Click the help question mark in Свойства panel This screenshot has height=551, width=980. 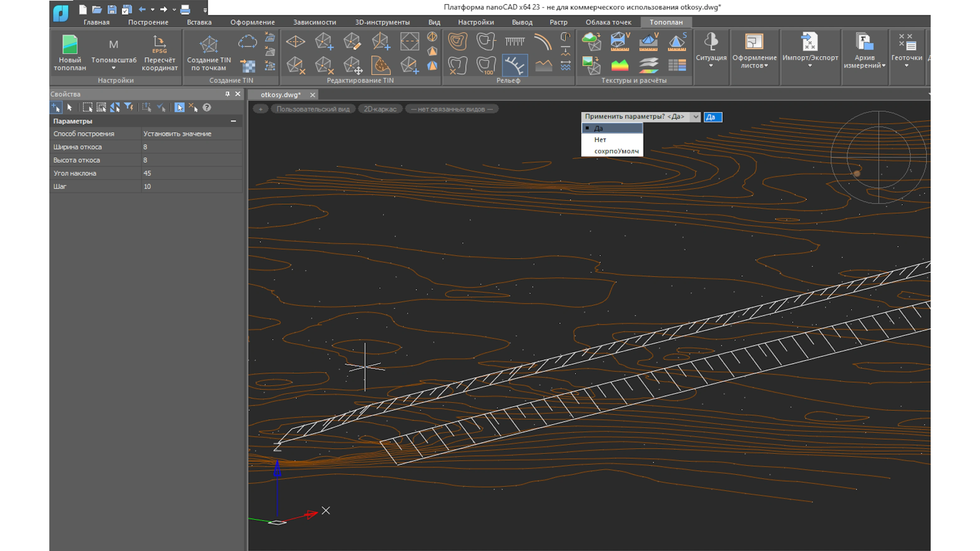(207, 108)
